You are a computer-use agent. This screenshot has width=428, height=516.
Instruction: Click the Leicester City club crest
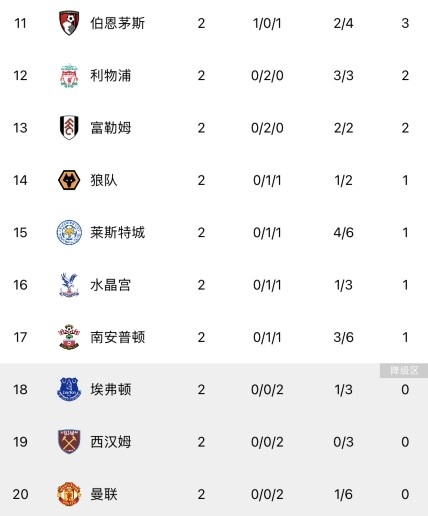[x=69, y=232]
